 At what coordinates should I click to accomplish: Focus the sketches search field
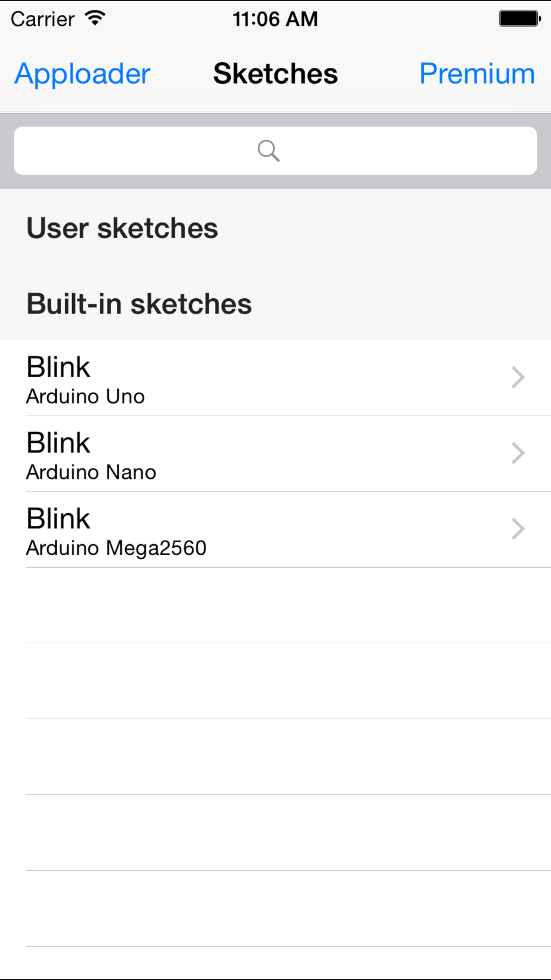(275, 150)
